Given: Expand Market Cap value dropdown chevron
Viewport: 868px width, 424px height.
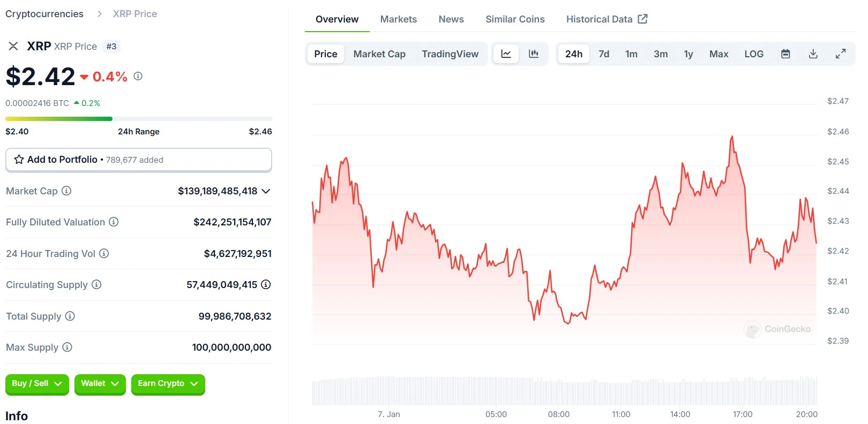Looking at the screenshot, I should point(266,191).
